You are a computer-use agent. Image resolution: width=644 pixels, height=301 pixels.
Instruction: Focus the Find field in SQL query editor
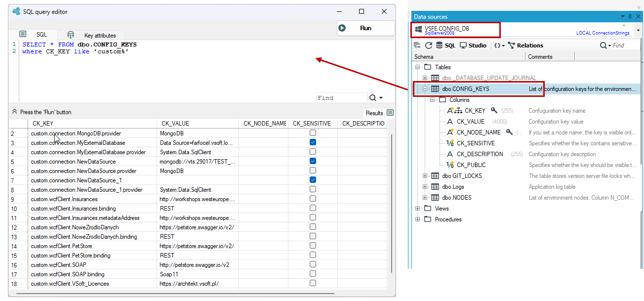pyautogui.click(x=341, y=98)
